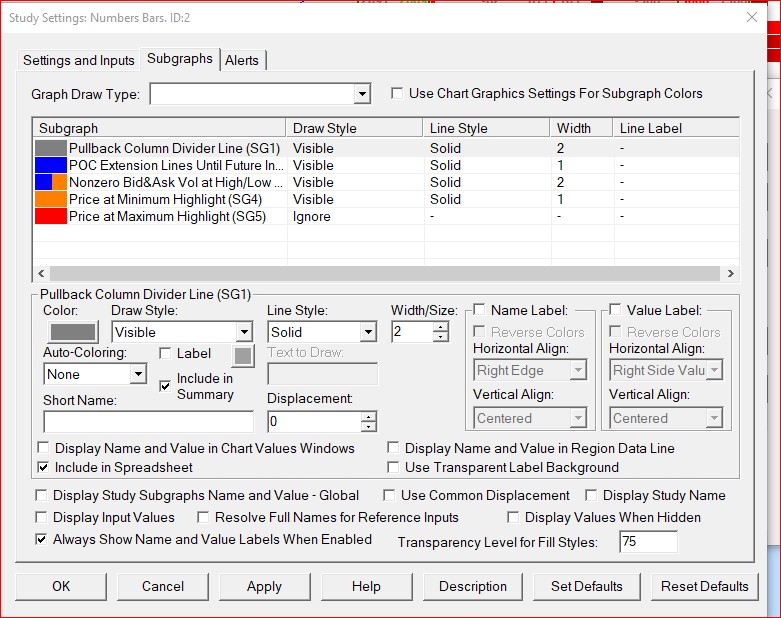Switch to Settings and Inputs tab
This screenshot has height=618, width=781.
78,60
